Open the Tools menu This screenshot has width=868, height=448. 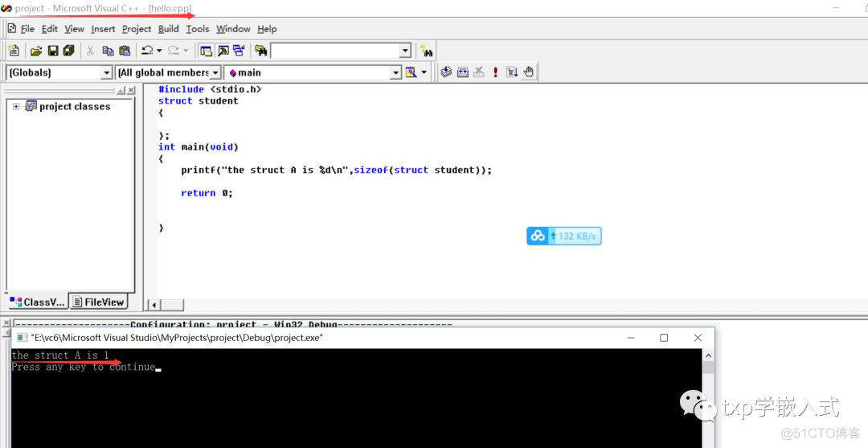tap(197, 29)
